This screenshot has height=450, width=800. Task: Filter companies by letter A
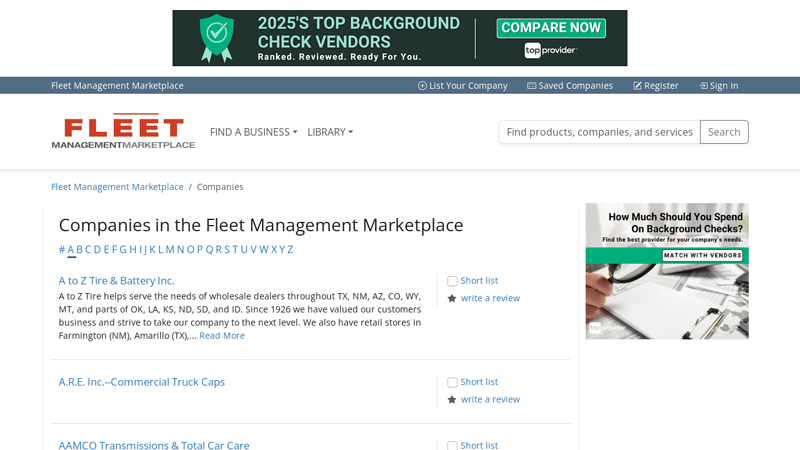pyautogui.click(x=71, y=249)
